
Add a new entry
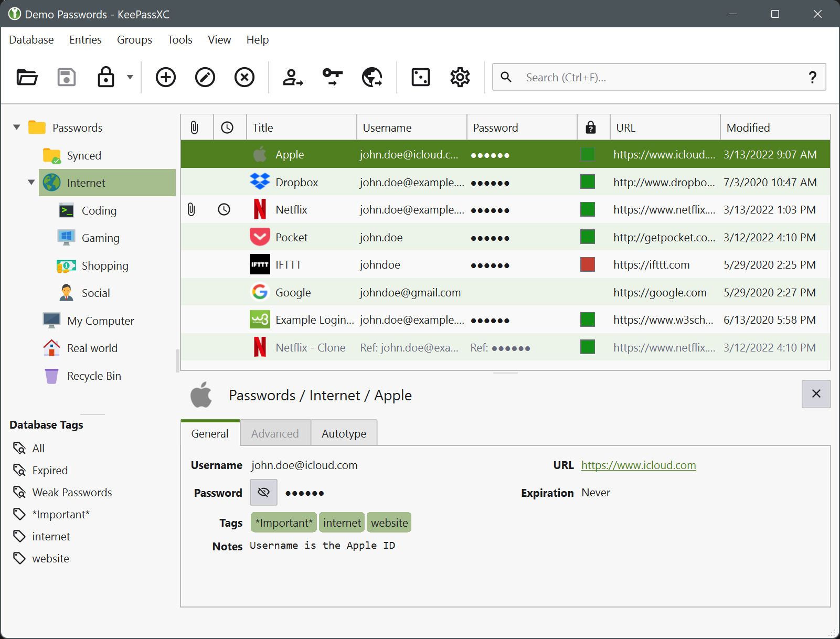[x=165, y=77]
